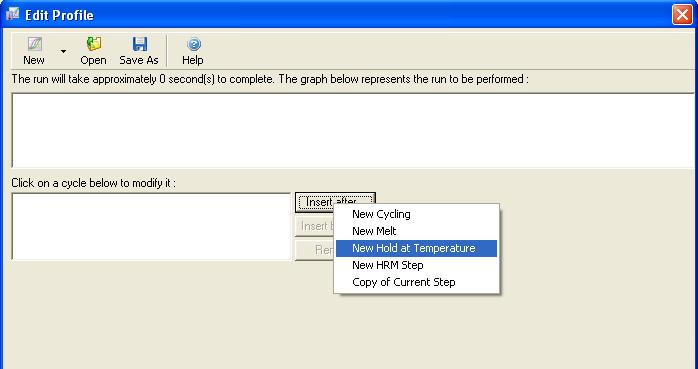This screenshot has width=698, height=369.
Task: Click the Insert after button
Action: pos(335,202)
